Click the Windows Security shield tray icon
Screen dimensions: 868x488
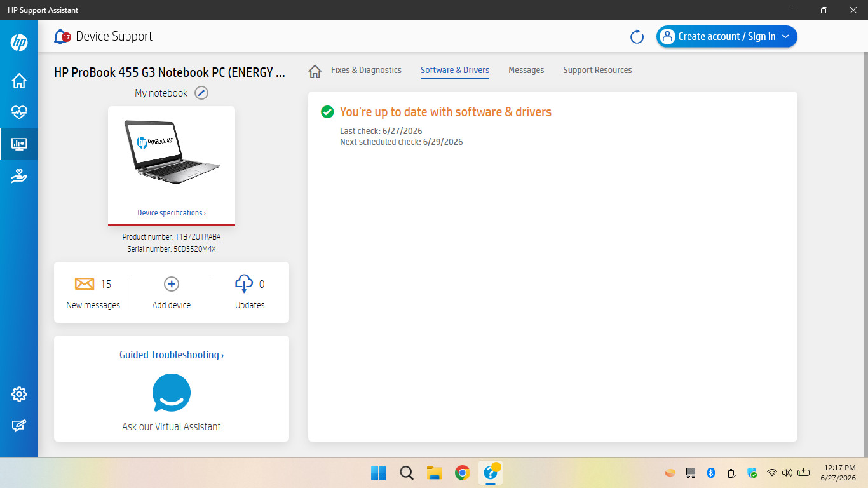(x=752, y=473)
